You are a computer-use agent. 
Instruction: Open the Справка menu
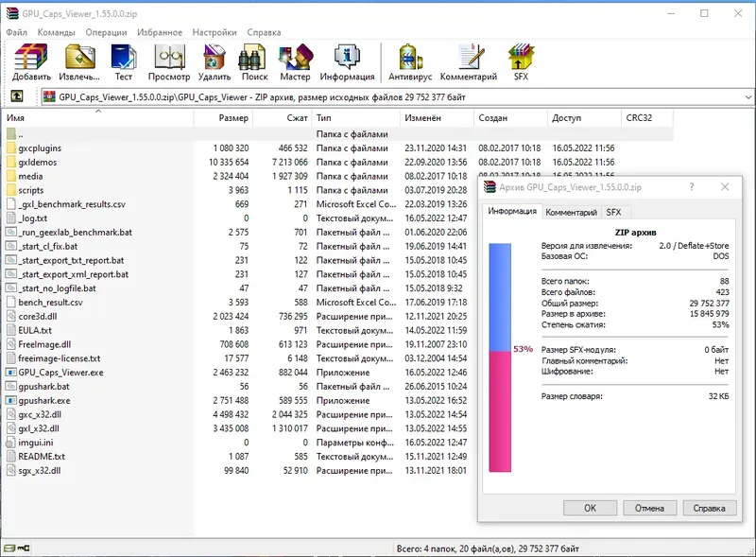pyautogui.click(x=264, y=32)
